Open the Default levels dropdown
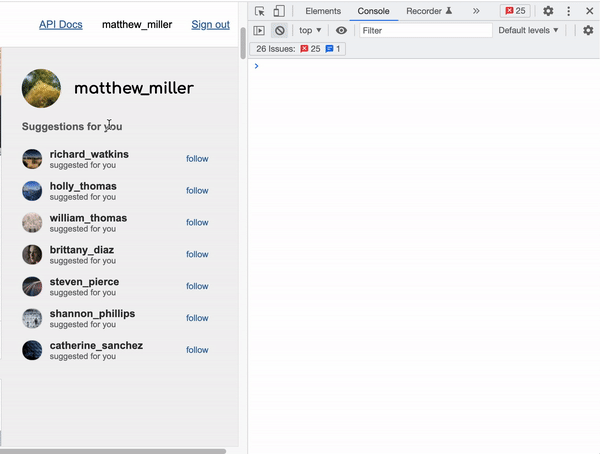The height and width of the screenshot is (454, 600). [528, 30]
